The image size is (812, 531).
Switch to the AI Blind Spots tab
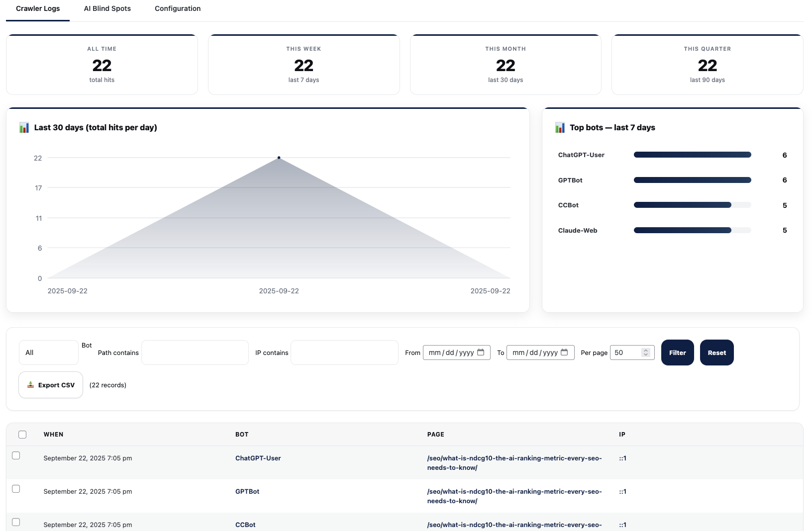pos(107,8)
